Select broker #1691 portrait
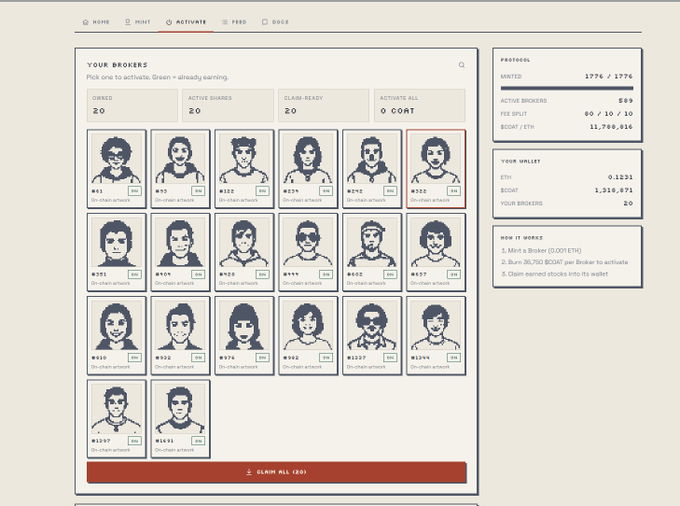Viewport: 680px width, 506px height. click(180, 419)
